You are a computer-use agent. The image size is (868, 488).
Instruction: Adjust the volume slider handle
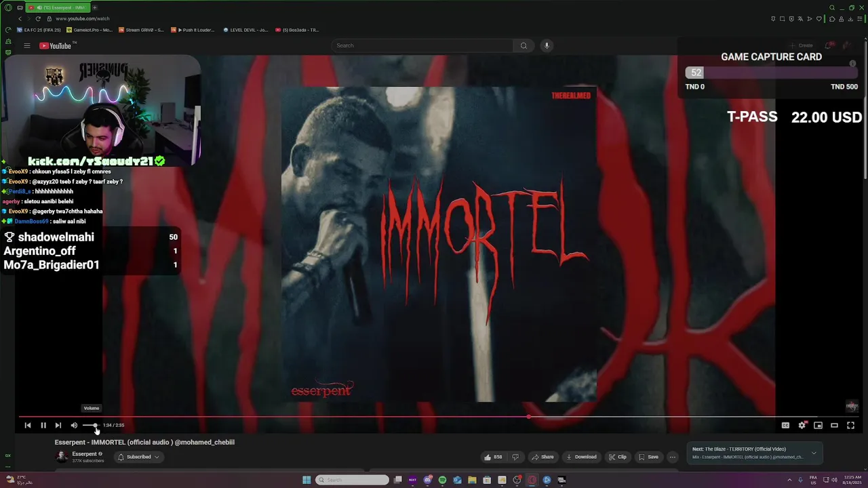pos(95,425)
